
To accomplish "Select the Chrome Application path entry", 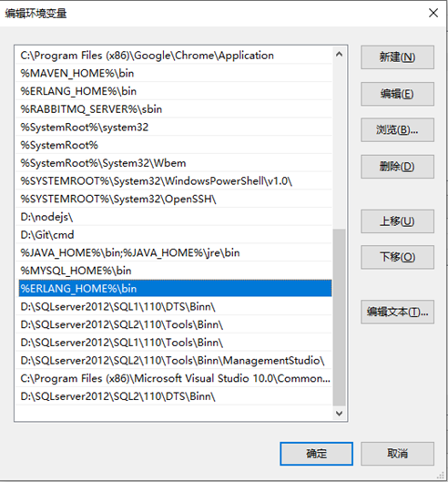I will click(x=174, y=56).
